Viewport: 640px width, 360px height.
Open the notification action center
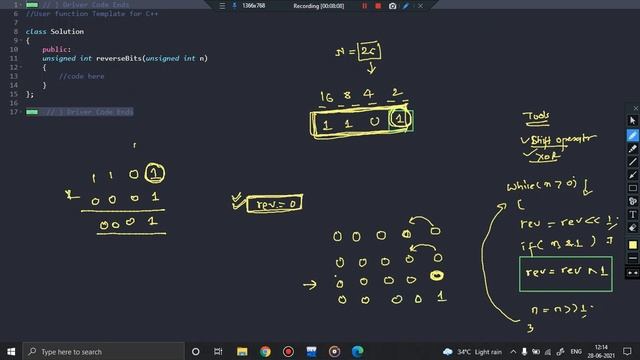627,351
